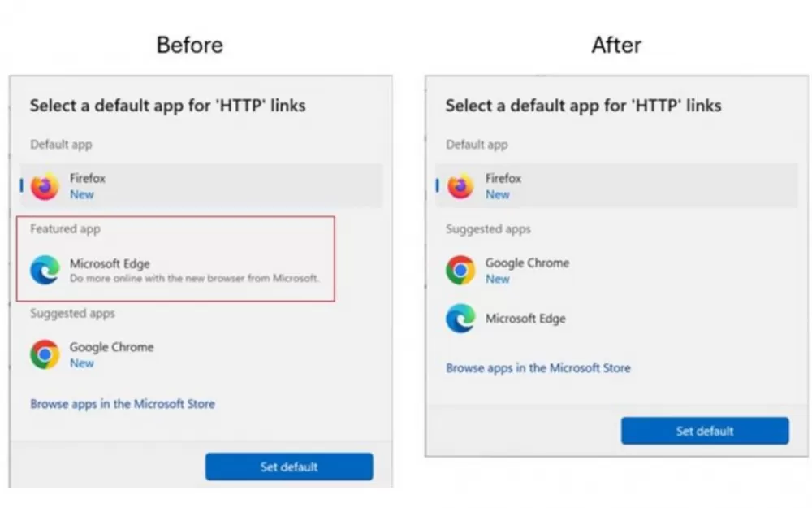Image resolution: width=812 pixels, height=508 pixels.
Task: Click the New label under Chrome, Before dialog
Action: [x=82, y=363]
